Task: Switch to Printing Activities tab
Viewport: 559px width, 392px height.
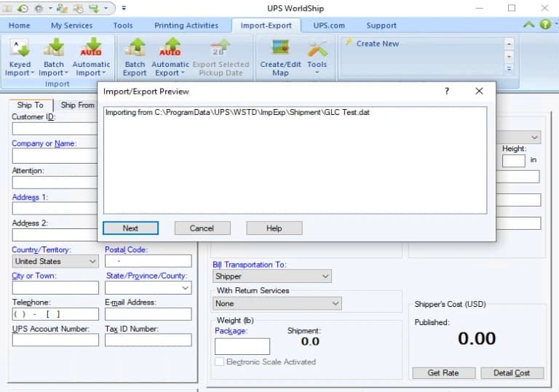Action: click(186, 25)
